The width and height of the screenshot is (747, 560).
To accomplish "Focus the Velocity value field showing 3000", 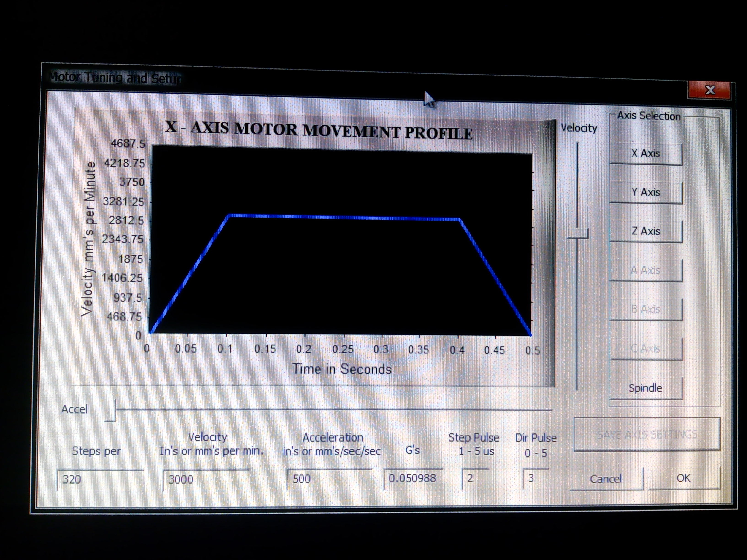I will coord(206,480).
